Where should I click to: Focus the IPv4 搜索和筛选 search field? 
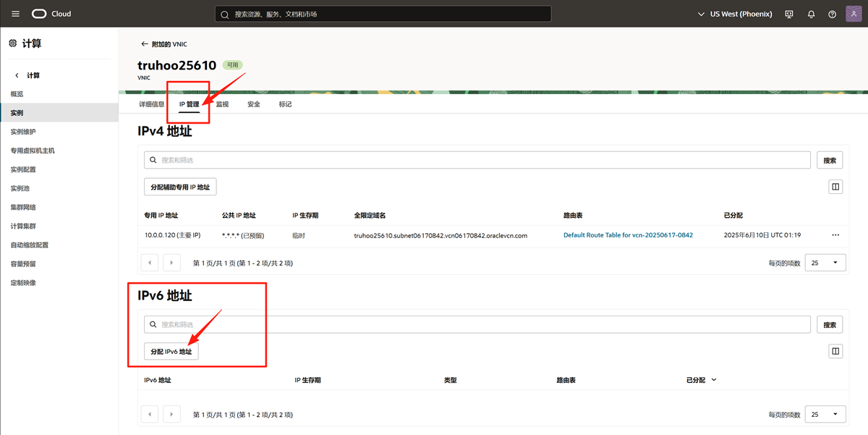click(477, 160)
